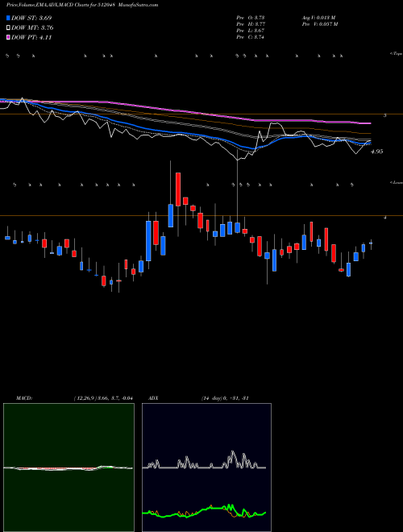This screenshot has width=403, height=532.
Task: Click the 'DOW PT: 4.11' label
Action: pos(31,37)
